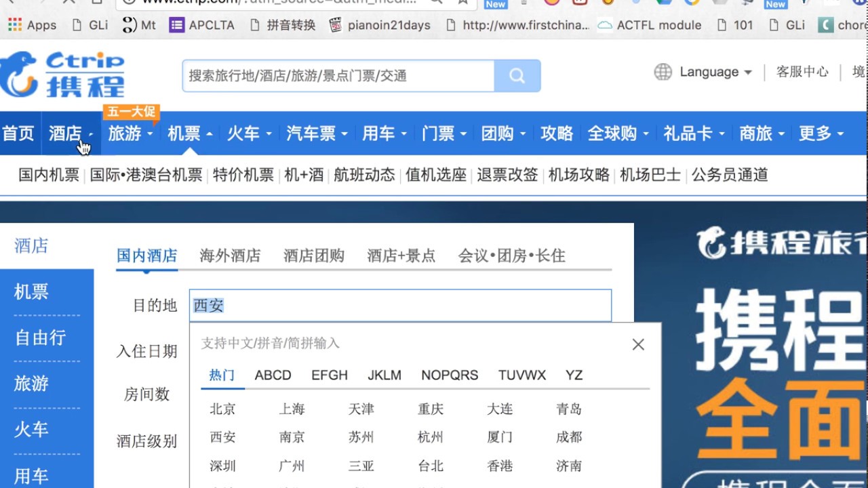
Task: Expand the 酒店 nav dropdown
Action: click(x=91, y=134)
